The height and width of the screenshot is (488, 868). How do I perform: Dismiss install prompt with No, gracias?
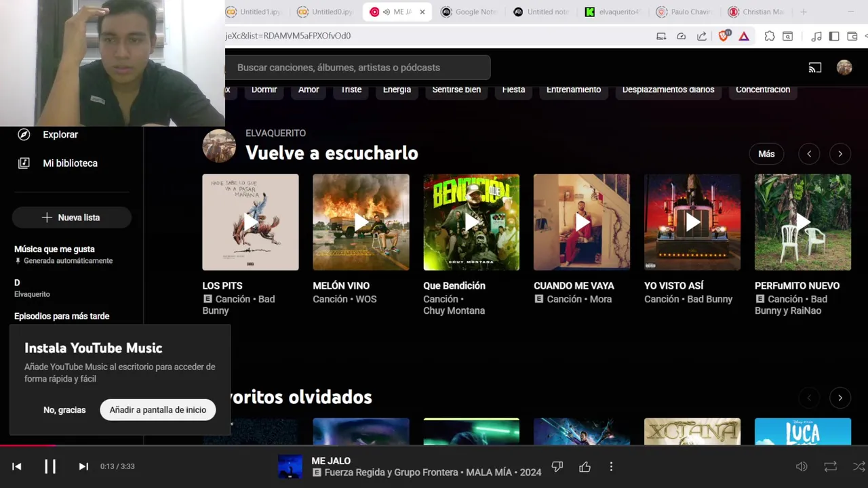64,410
